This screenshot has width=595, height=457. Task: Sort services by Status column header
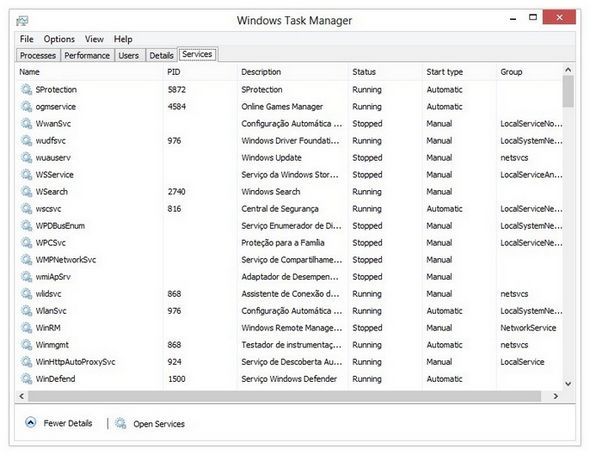(x=364, y=72)
